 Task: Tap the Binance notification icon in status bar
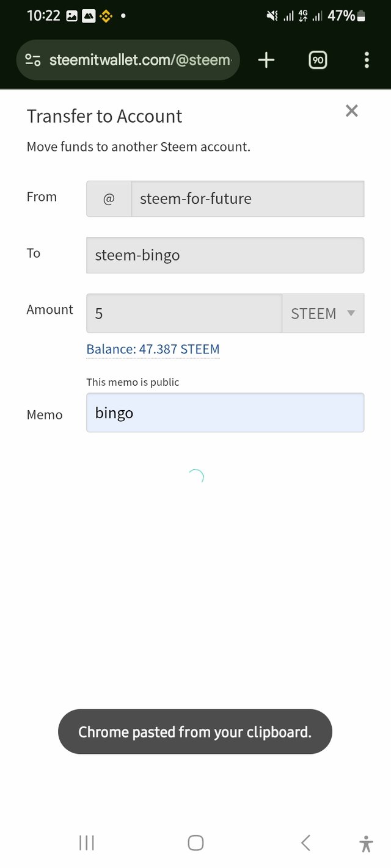pos(106,16)
